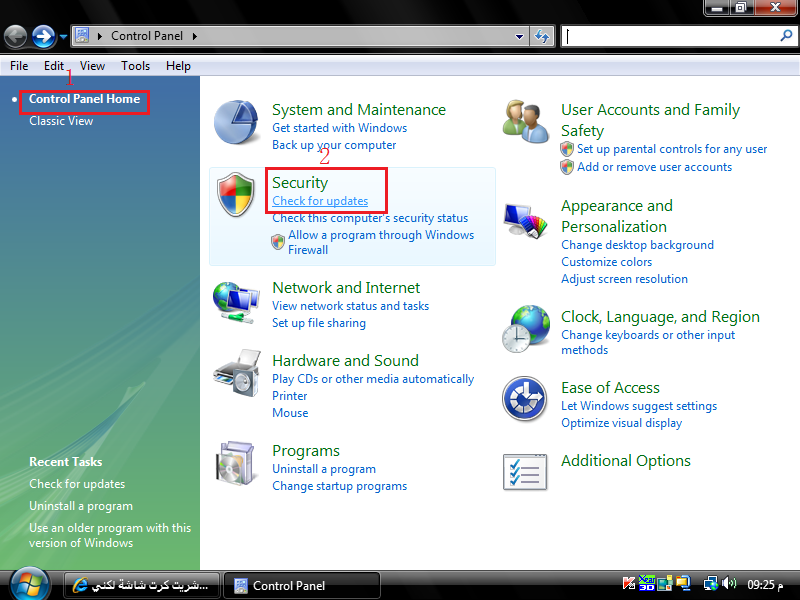Open the File menu

pos(19,66)
